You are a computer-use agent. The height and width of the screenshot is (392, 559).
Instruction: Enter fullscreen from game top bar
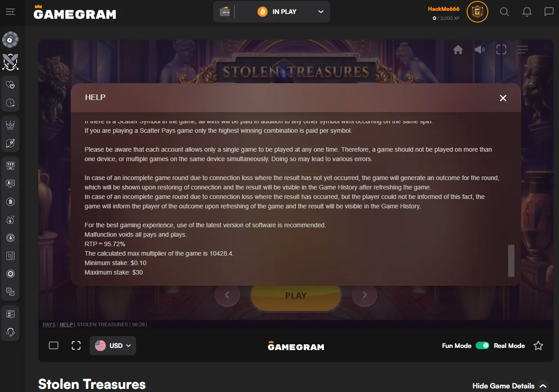[501, 50]
